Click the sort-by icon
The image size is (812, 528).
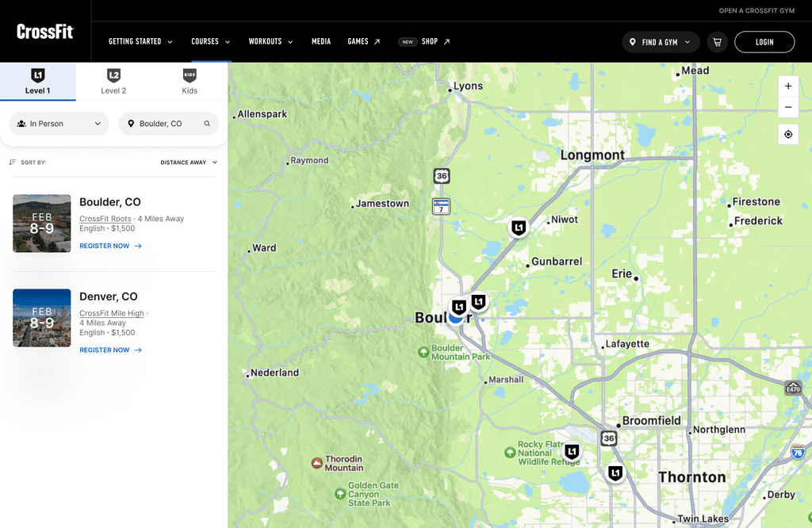tap(13, 162)
